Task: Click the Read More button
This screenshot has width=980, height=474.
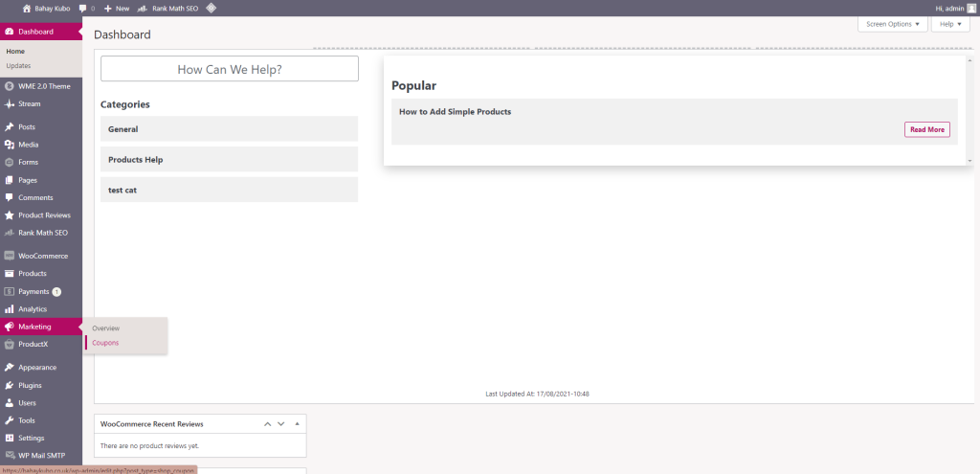Action: 926,129
